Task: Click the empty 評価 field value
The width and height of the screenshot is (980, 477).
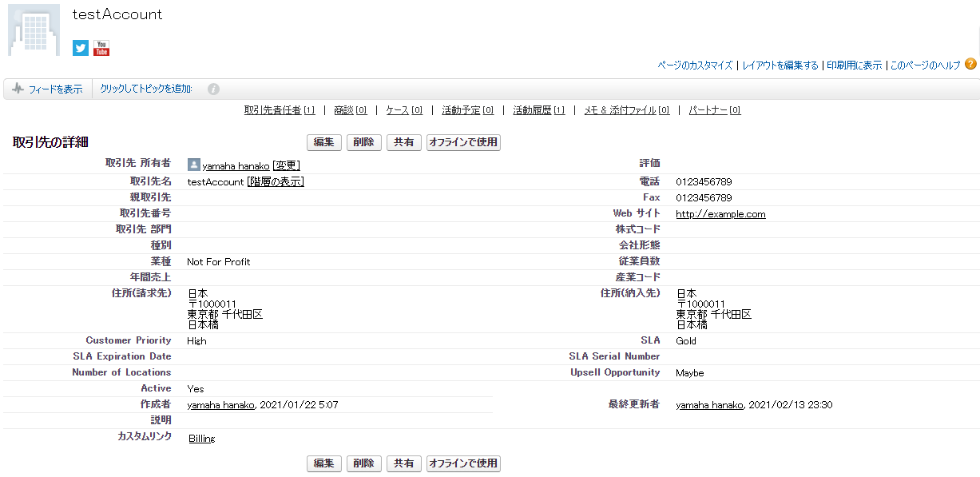Action: click(826, 163)
